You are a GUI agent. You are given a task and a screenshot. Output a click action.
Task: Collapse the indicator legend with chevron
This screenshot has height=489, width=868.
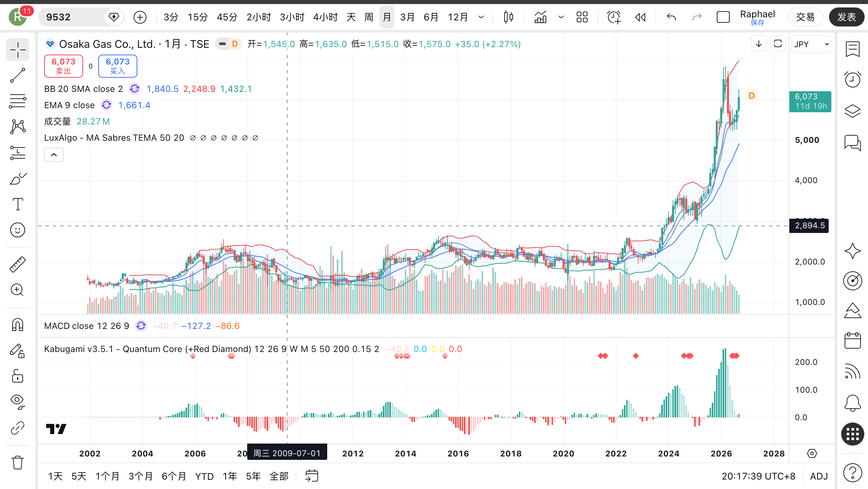54,155
